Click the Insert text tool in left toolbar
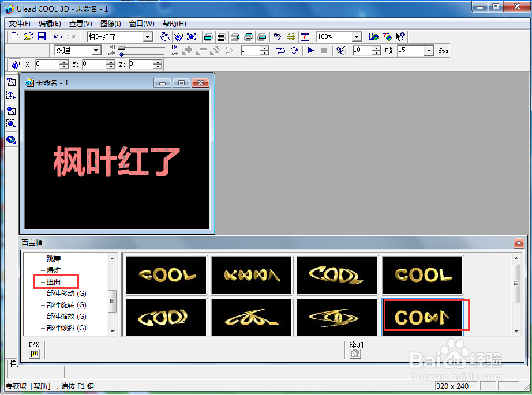The height and width of the screenshot is (395, 532). [11, 82]
